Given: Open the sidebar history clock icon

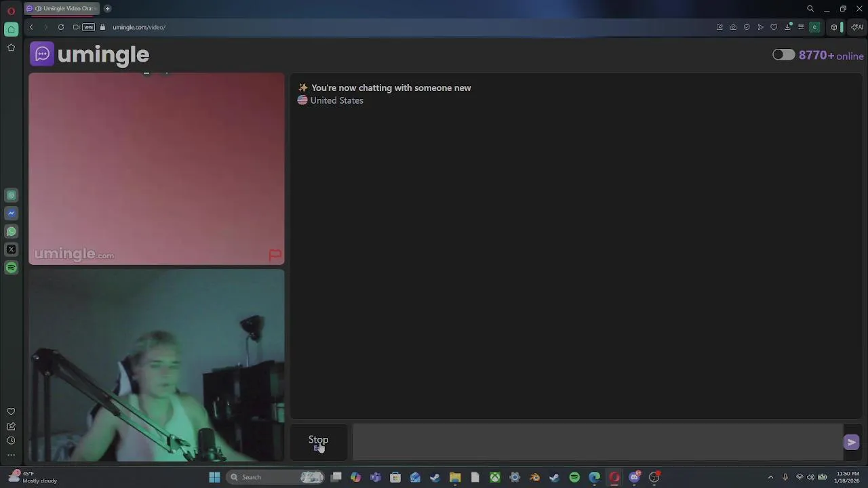Looking at the screenshot, I should click(x=11, y=441).
